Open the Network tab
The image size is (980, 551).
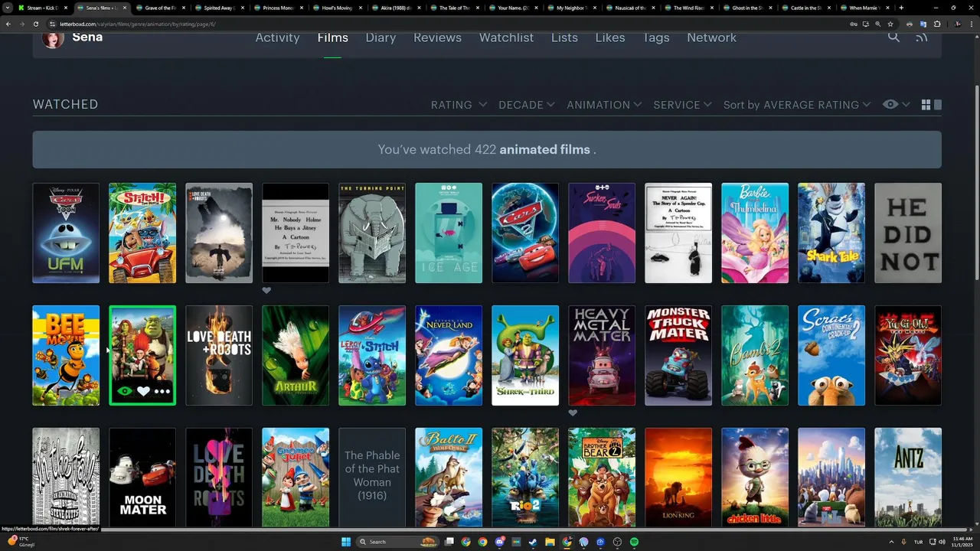711,37
